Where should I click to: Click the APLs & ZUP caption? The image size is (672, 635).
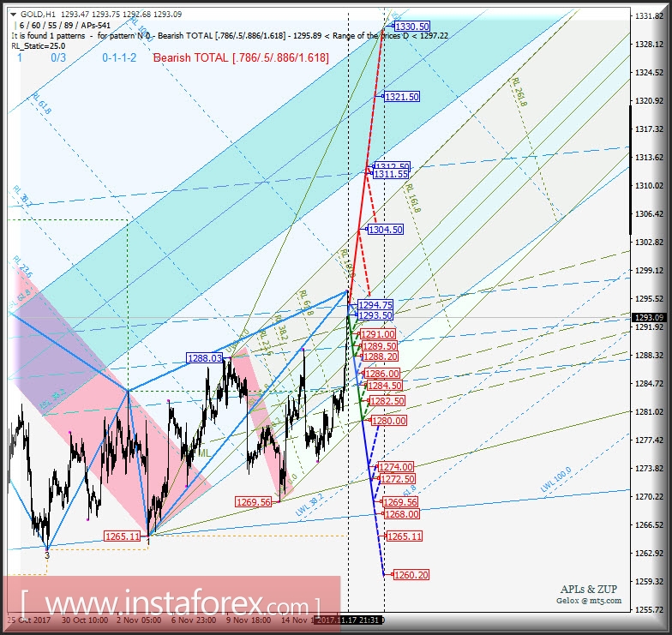pyautogui.click(x=588, y=590)
